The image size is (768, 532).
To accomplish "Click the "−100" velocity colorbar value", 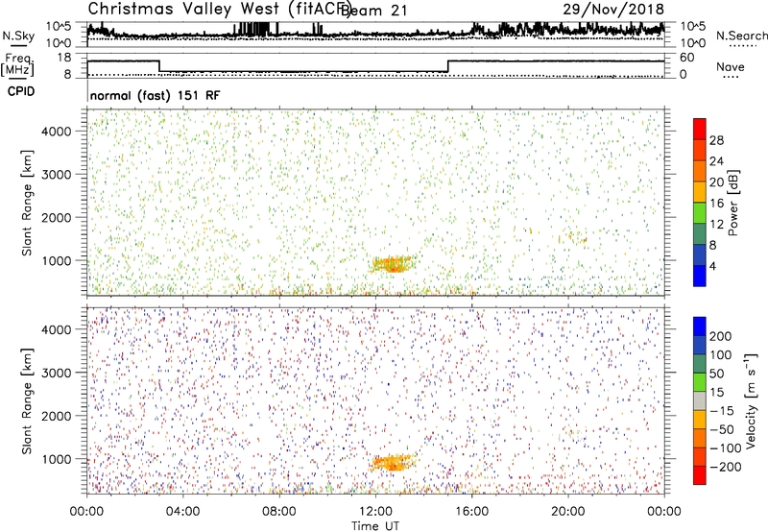I will point(726,448).
